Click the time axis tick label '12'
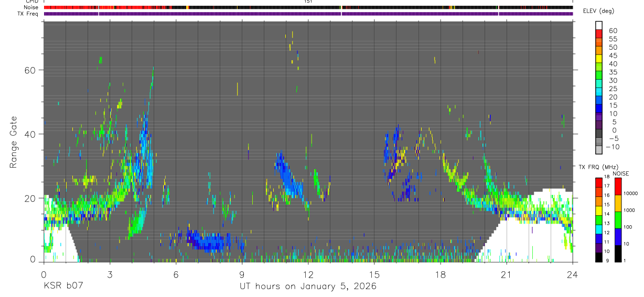Screen dimensions: 644x297 click(x=308, y=274)
